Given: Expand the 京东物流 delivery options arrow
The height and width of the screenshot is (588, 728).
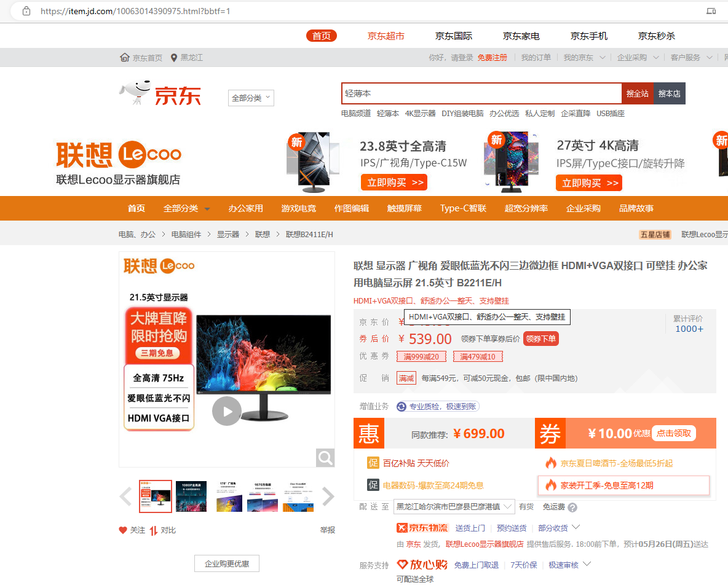Looking at the screenshot, I should click(x=576, y=527).
